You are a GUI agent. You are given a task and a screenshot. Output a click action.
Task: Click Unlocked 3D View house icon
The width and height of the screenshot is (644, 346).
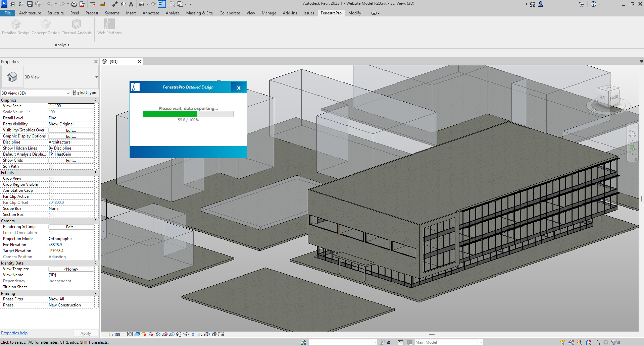(x=179, y=334)
